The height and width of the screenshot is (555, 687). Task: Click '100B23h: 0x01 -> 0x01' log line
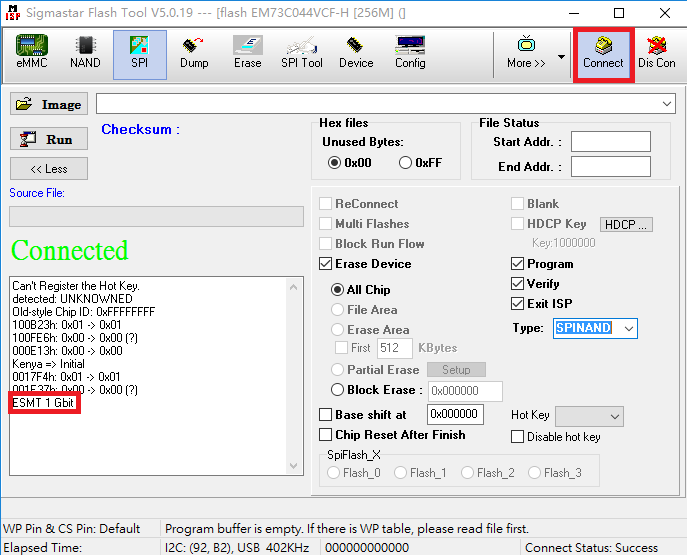pos(67,325)
